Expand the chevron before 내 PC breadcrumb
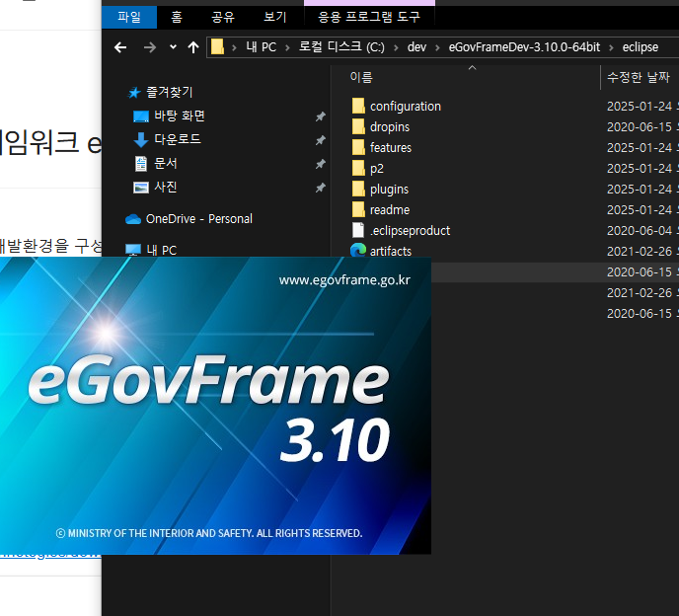The width and height of the screenshot is (679, 616). click(x=234, y=47)
